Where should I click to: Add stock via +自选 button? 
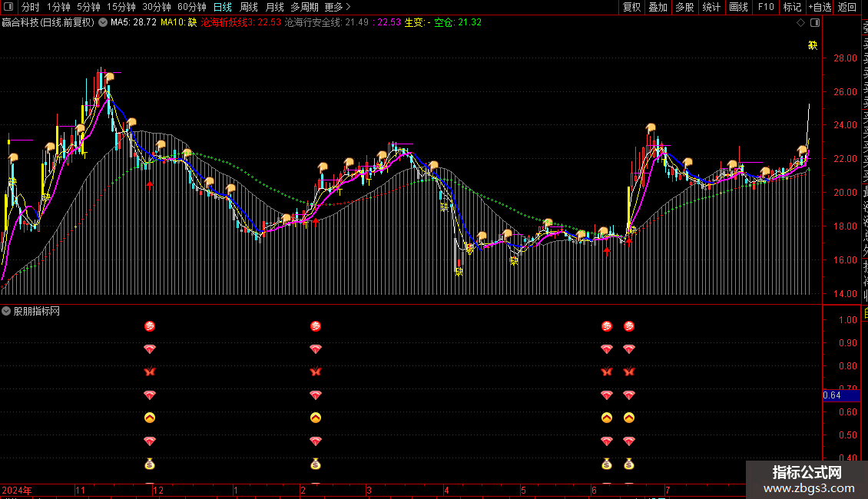click(820, 7)
